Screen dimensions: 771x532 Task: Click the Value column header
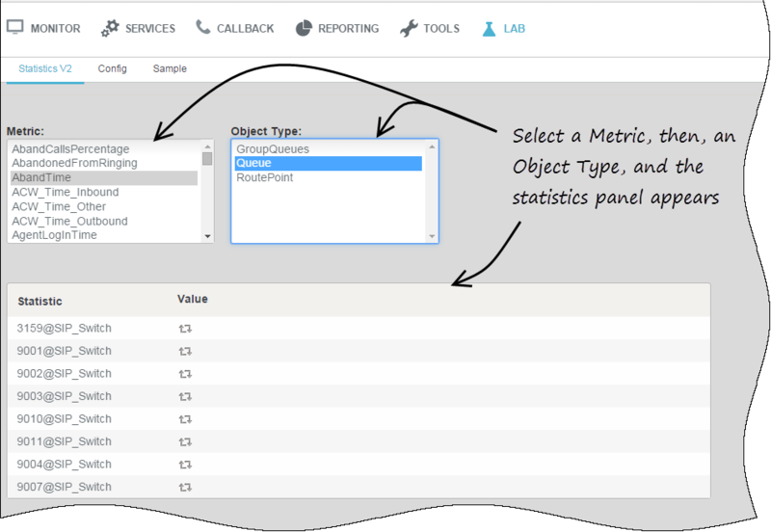[x=192, y=299]
